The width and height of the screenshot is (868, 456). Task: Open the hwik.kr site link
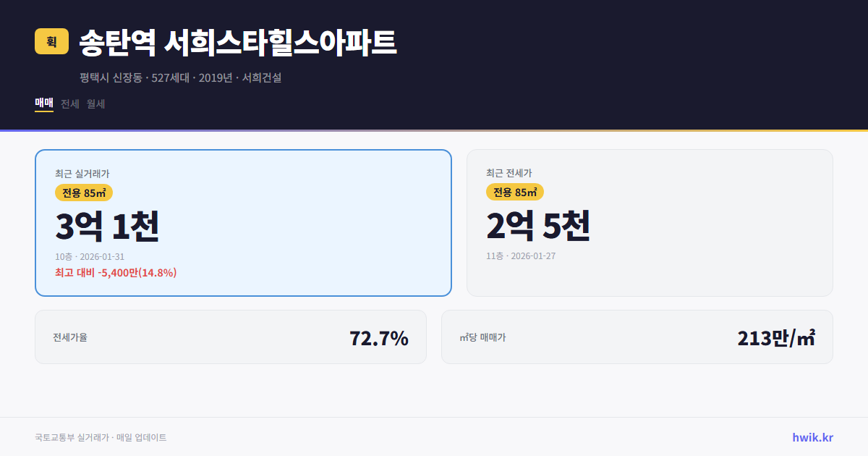click(x=812, y=436)
